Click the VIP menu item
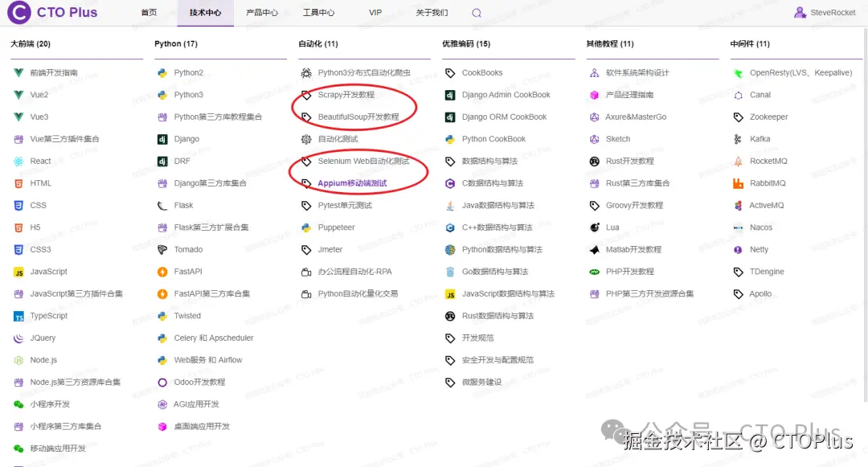Screen dimensions: 868x467 (x=375, y=12)
